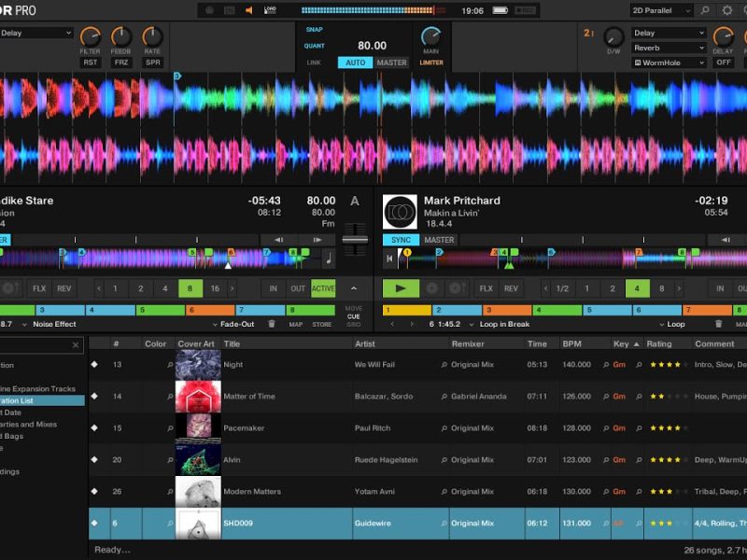Open the WormHole effect dropdown
747x560 pixels.
pyautogui.click(x=669, y=63)
